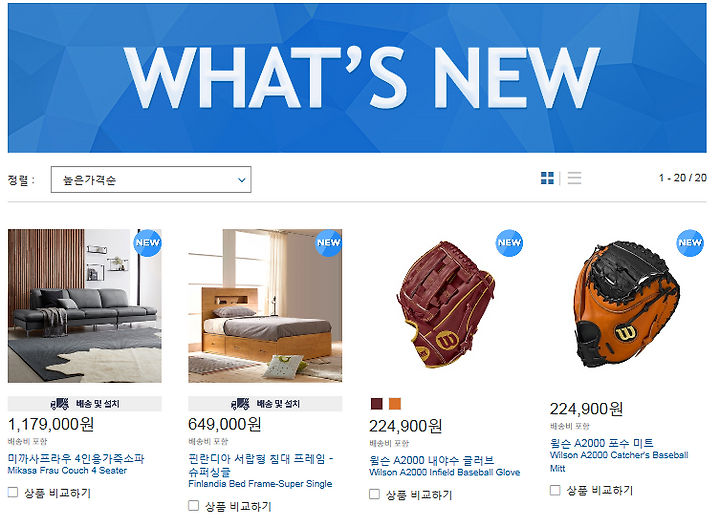Image resolution: width=720 pixels, height=526 pixels.
Task: Open Mikasa Frau Couch 4 Seater link
Action: point(67,470)
